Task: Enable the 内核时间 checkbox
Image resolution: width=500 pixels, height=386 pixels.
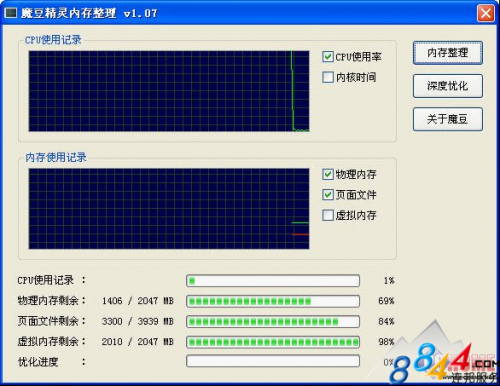Action: (328, 77)
